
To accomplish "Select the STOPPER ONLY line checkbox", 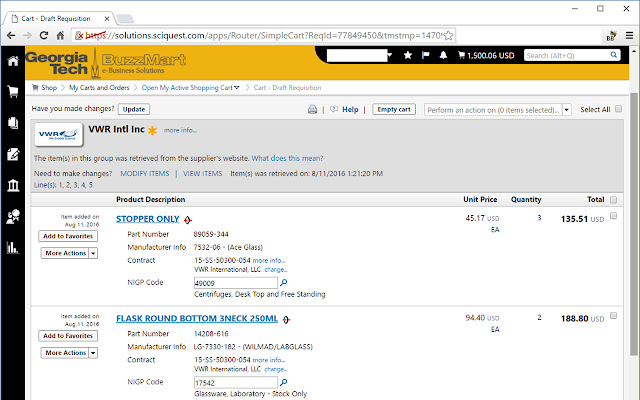I will click(613, 216).
